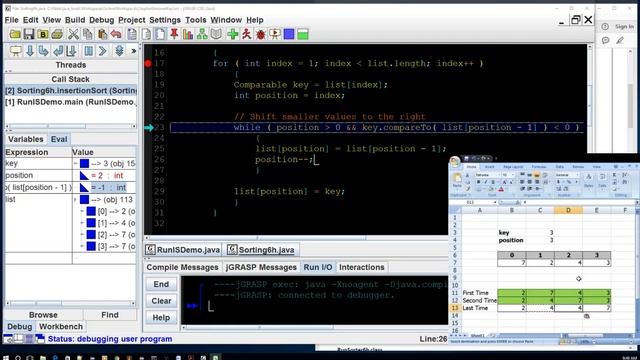The width and height of the screenshot is (640, 360).
Task: Click the debug Step Over arrow
Action: (x=30, y=51)
